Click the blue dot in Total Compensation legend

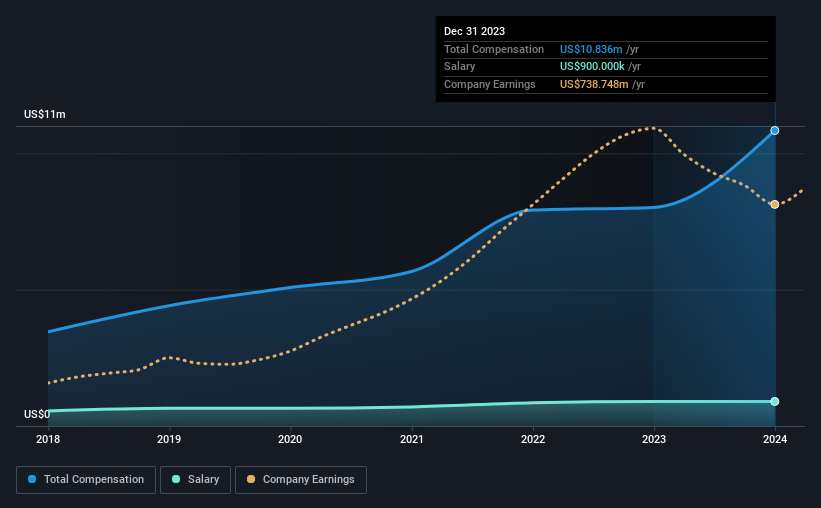tap(32, 479)
